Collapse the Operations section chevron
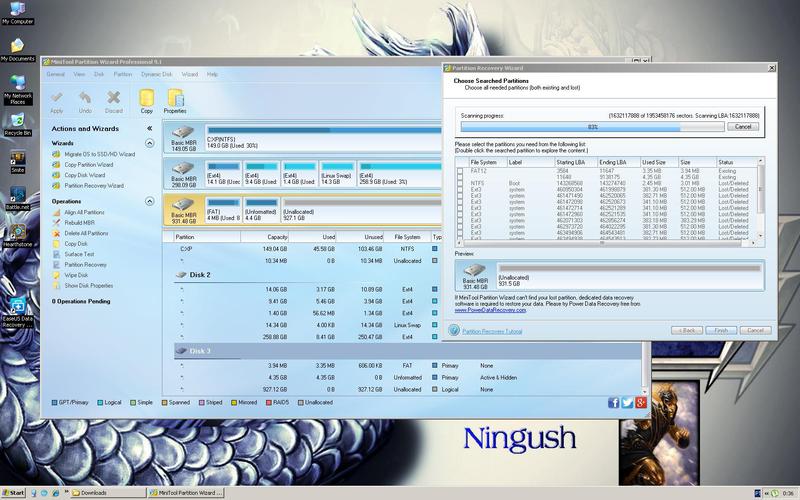This screenshot has width=800, height=500. click(149, 202)
